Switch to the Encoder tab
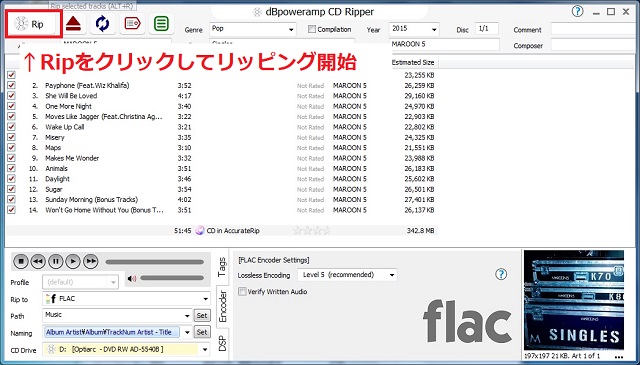The height and width of the screenshot is (365, 640). point(222,306)
